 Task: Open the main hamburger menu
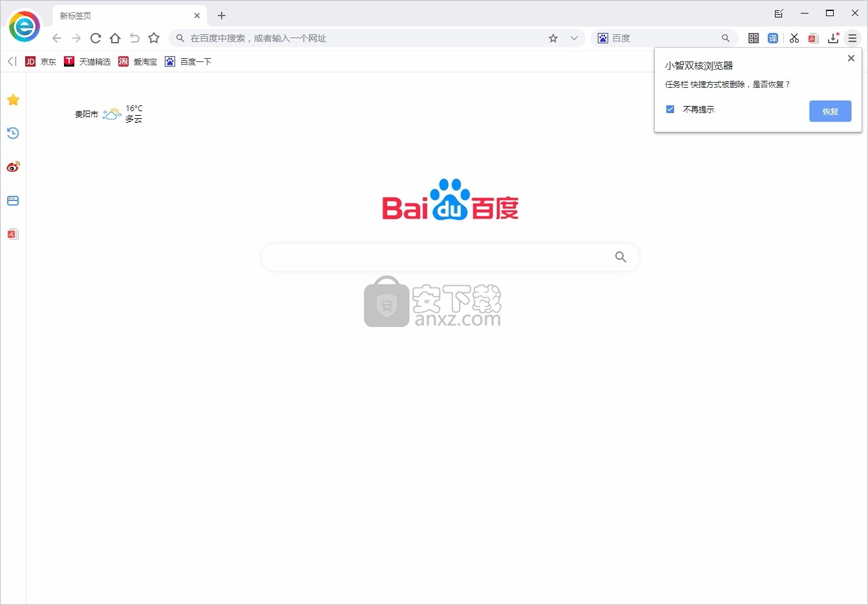coord(852,38)
